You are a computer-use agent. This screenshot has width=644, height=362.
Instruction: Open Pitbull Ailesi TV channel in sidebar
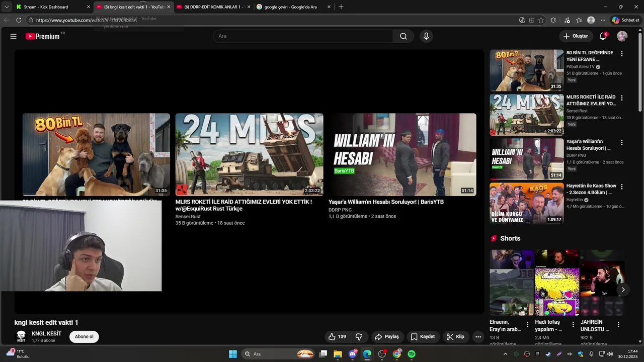coord(580,67)
